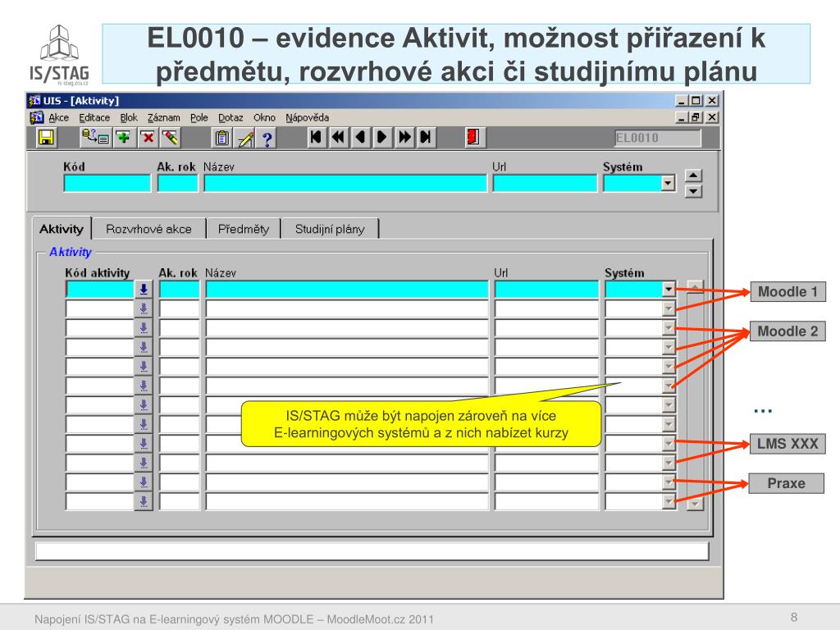Image resolution: width=840 pixels, height=630 pixels.
Task: Click activities list scrollbar up arrow
Action: [x=695, y=286]
